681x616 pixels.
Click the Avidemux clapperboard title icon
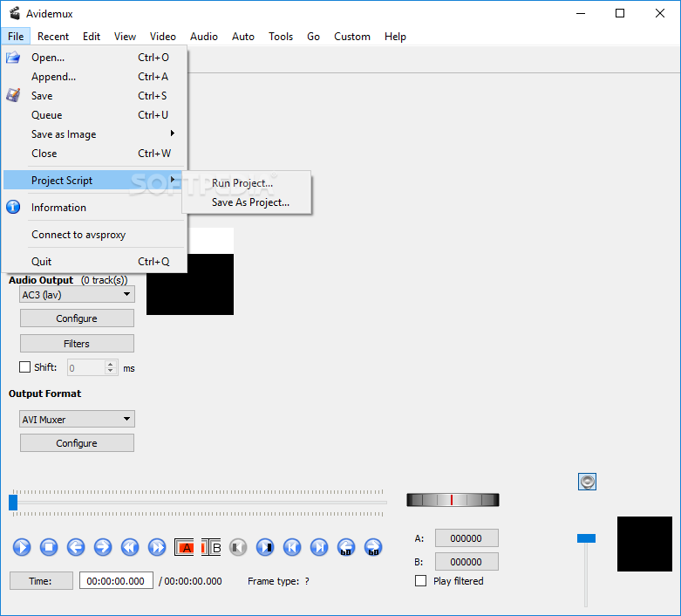tap(15, 13)
